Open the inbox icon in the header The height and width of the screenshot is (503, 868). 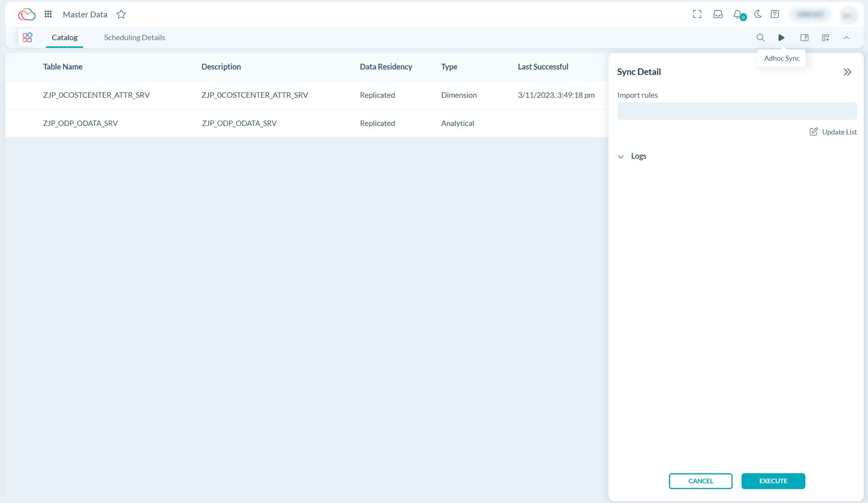click(x=718, y=14)
